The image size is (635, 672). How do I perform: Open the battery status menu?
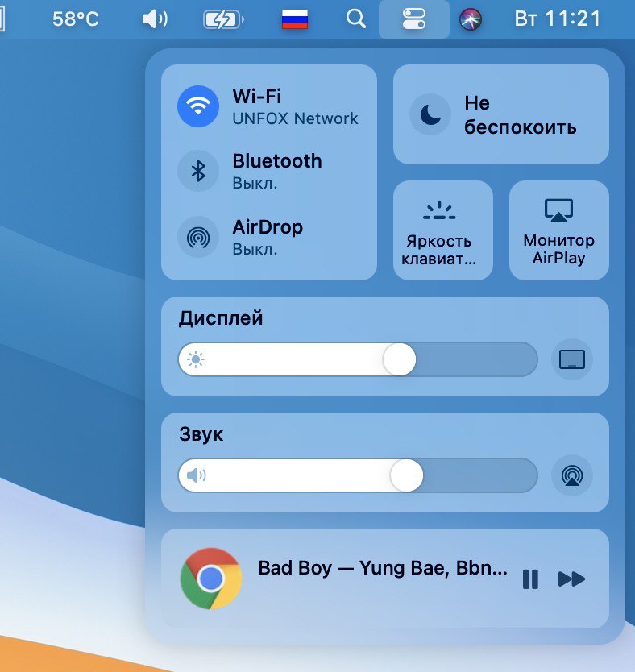[x=223, y=19]
